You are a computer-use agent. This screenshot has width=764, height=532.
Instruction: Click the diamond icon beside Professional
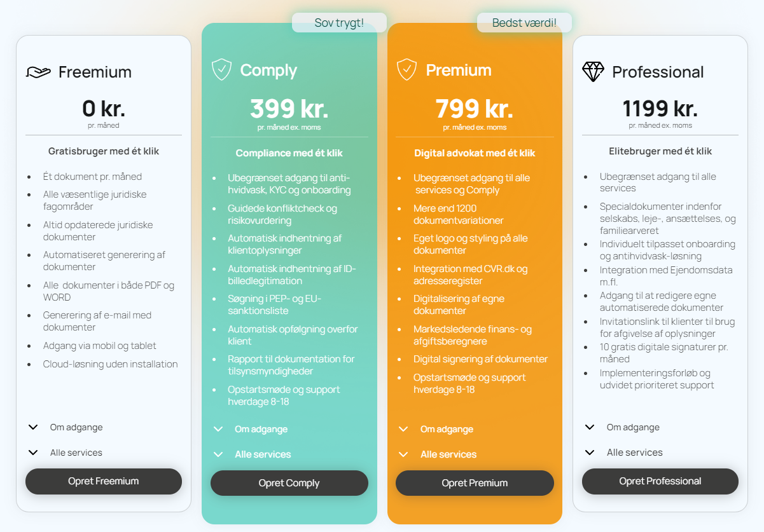click(594, 71)
